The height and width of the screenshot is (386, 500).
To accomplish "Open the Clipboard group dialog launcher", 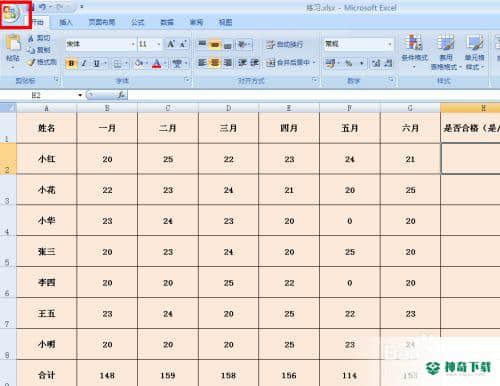I will pos(56,80).
